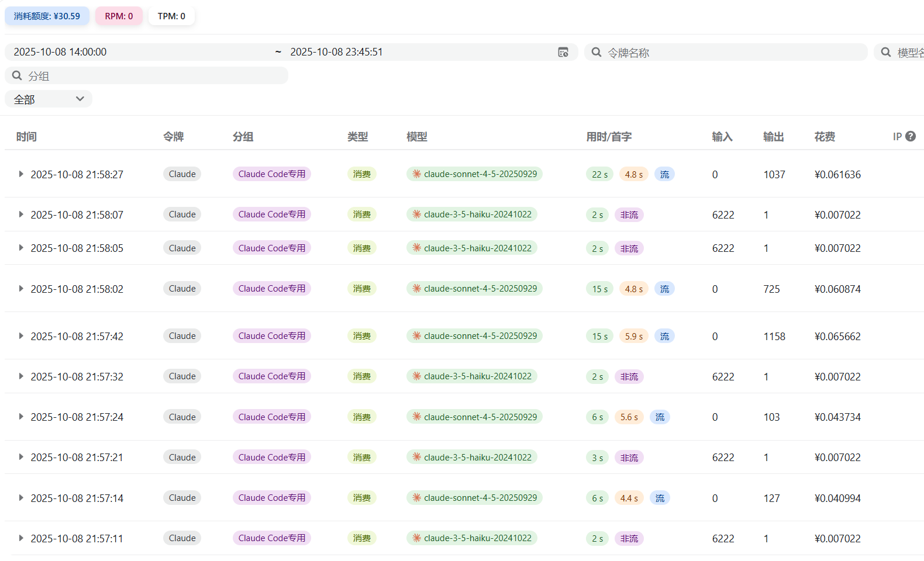Click the 消耗额度 ¥30.59 badge
The height and width of the screenshot is (561, 924).
coord(47,16)
